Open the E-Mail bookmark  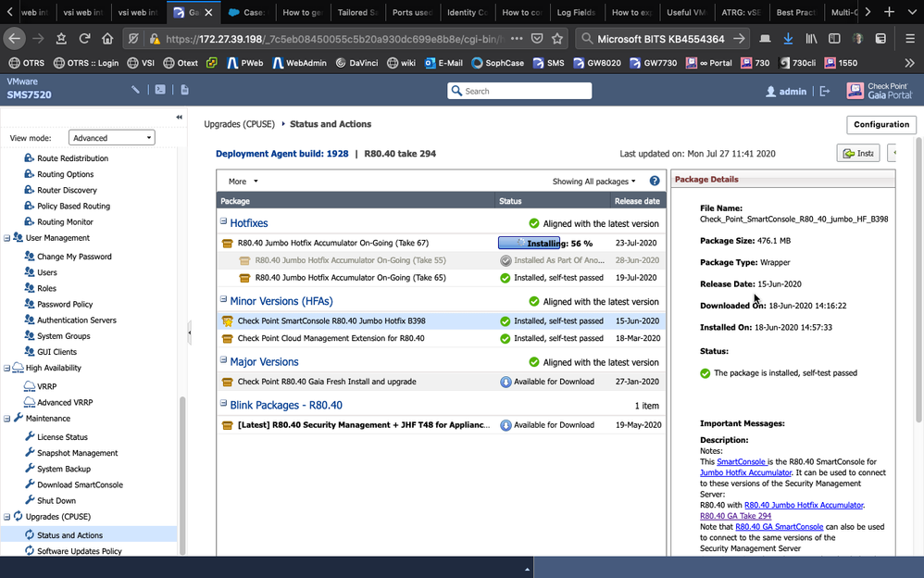[443, 62]
